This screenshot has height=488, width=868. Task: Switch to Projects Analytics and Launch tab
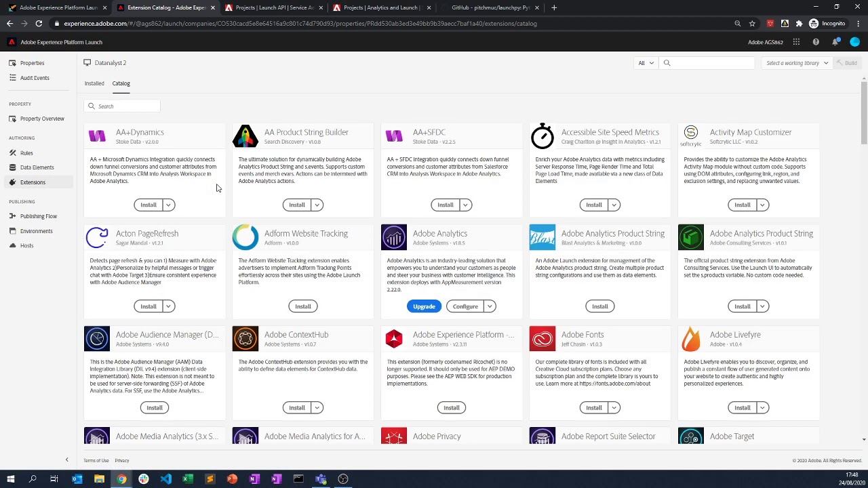[382, 7]
